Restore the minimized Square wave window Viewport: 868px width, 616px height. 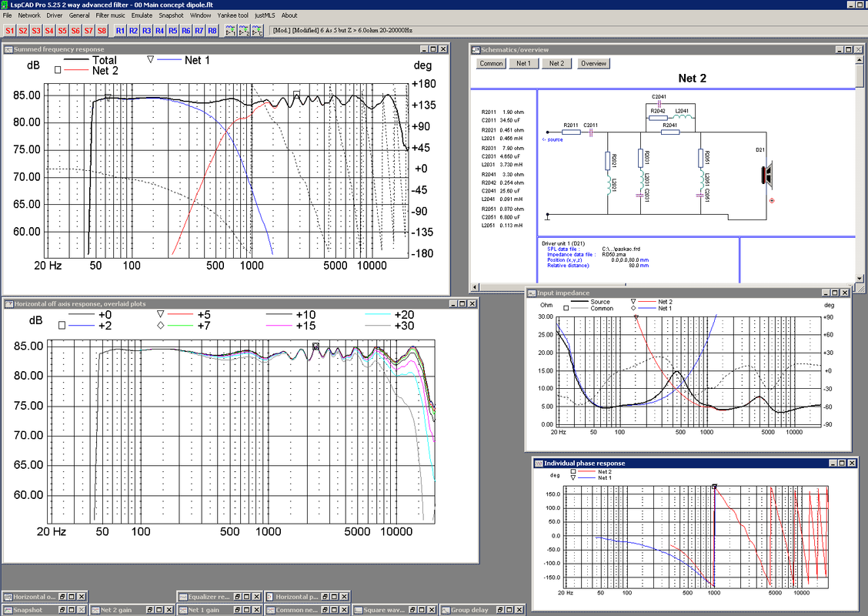(413, 610)
